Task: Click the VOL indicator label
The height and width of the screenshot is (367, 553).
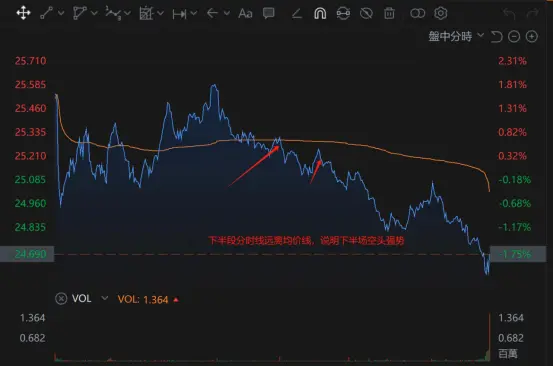Action: point(81,299)
